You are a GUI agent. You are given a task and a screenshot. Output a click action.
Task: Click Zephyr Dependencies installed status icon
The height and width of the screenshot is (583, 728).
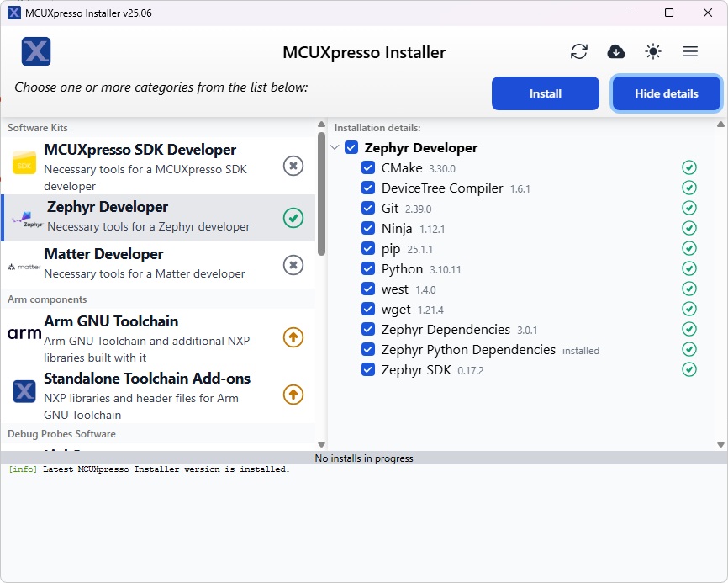click(689, 329)
